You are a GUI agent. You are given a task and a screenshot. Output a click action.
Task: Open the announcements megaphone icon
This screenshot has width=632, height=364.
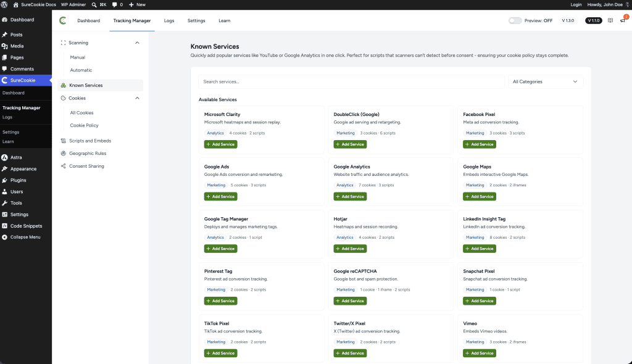pos(623,20)
